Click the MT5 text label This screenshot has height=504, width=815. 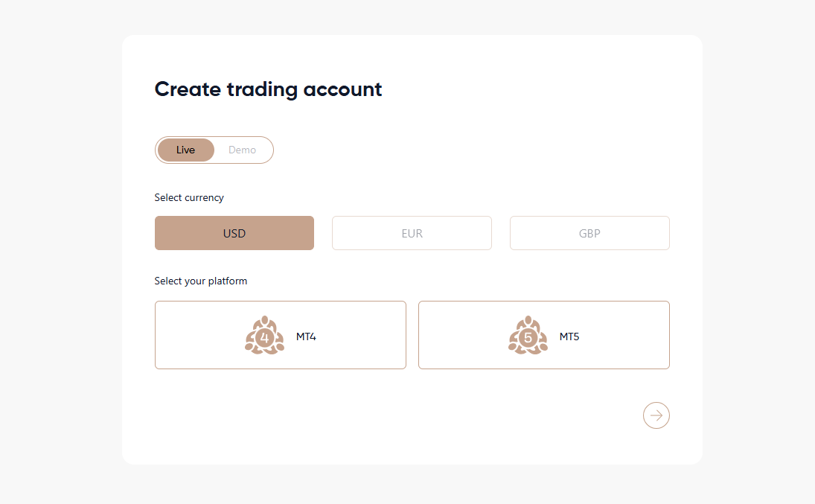click(569, 336)
